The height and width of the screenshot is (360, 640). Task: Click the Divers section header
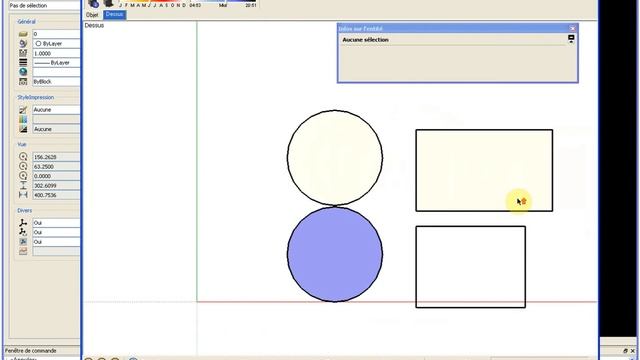pyautogui.click(x=24, y=211)
